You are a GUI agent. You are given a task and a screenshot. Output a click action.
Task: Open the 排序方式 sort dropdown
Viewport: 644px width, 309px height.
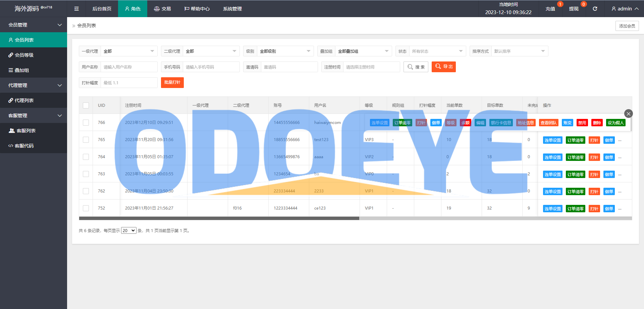click(x=520, y=51)
